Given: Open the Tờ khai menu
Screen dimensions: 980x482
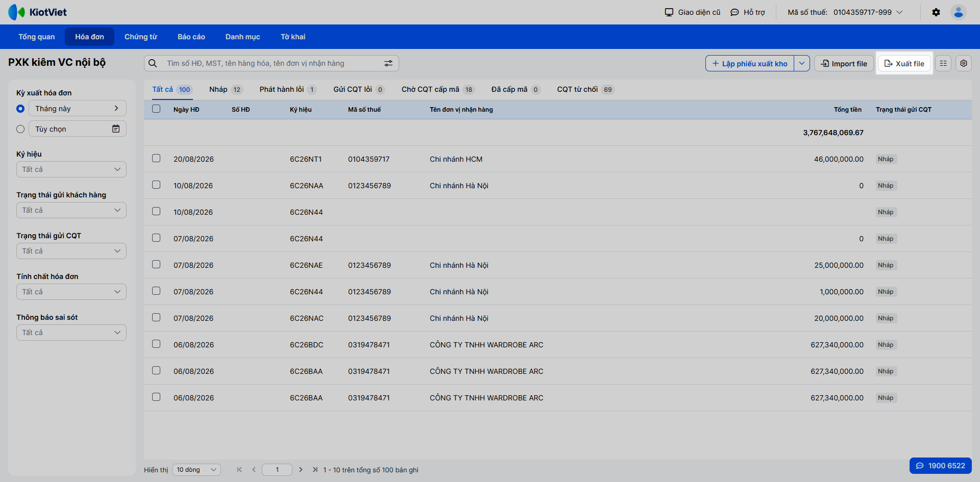Looking at the screenshot, I should pyautogui.click(x=293, y=37).
